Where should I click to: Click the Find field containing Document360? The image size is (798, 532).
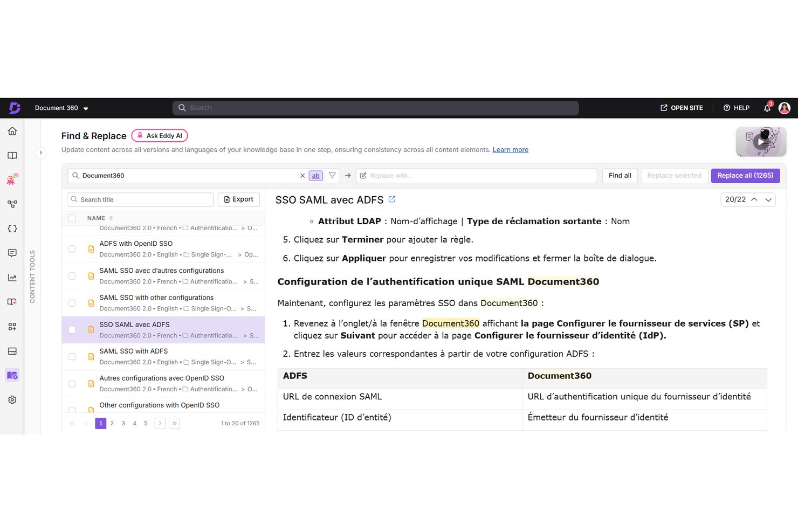[189, 176]
